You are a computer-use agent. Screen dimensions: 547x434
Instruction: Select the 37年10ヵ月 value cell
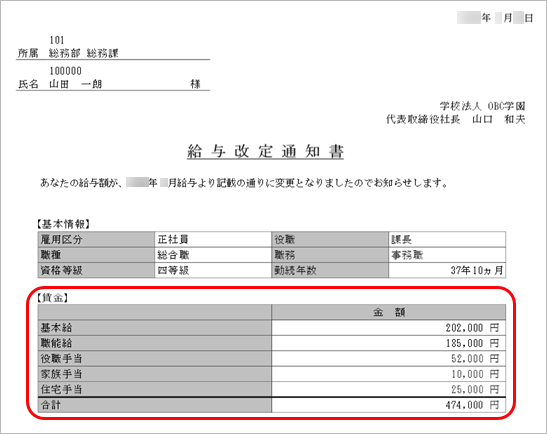coord(447,270)
